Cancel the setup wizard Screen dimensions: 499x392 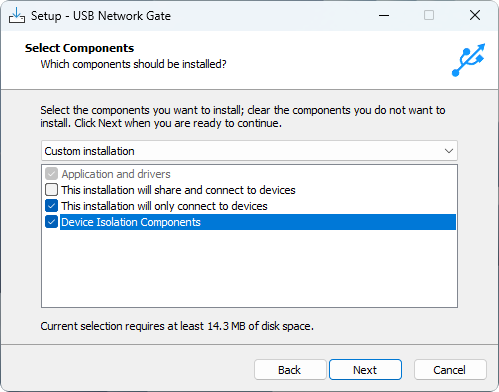pos(450,370)
